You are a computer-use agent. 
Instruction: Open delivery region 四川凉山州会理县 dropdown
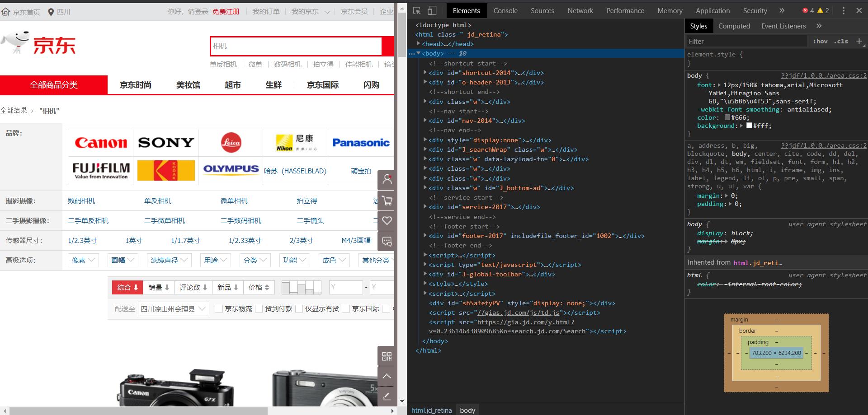(173, 309)
